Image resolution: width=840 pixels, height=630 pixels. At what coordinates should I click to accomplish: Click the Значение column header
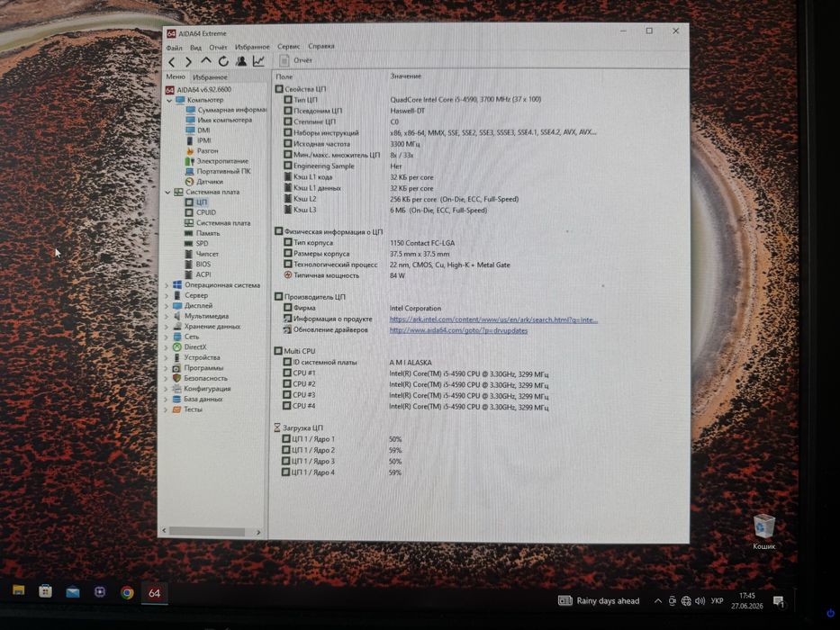tap(405, 76)
